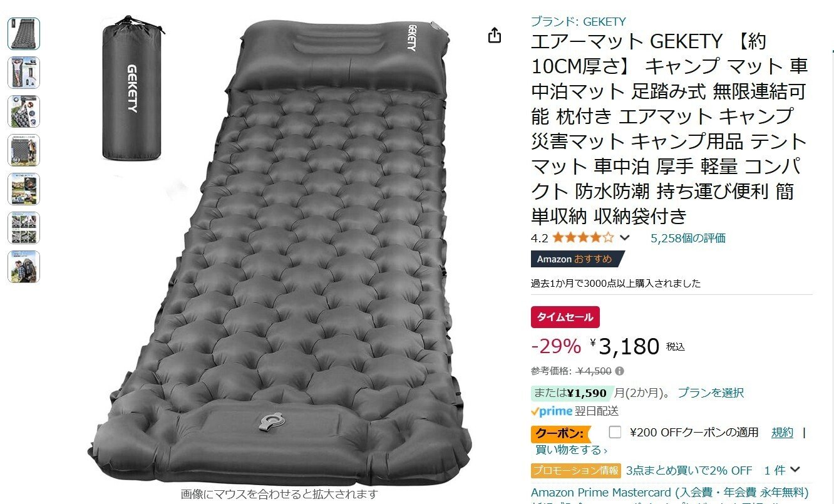Click the share icon above the product image
The width and height of the screenshot is (834, 504).
495,36
